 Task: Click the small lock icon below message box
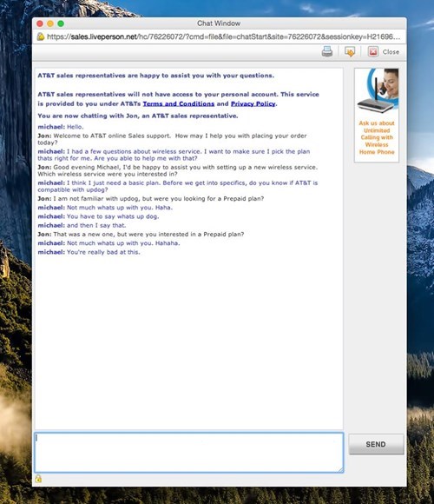(38, 479)
